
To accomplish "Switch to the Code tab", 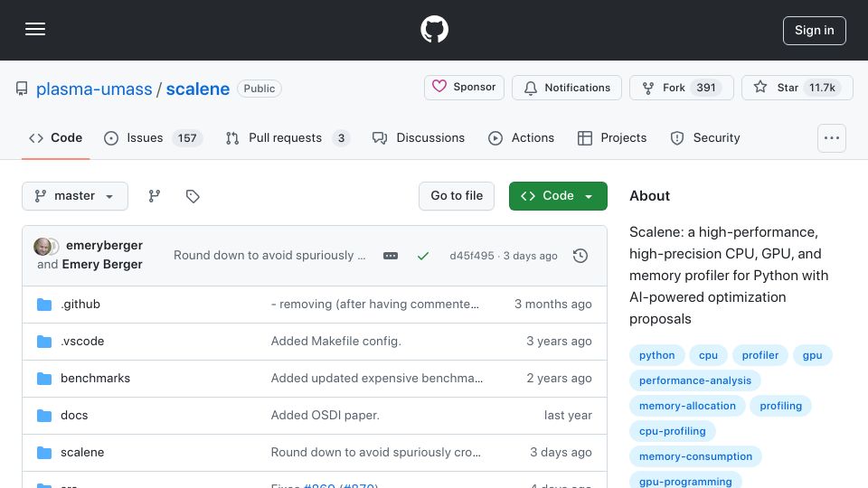I will click(56, 137).
